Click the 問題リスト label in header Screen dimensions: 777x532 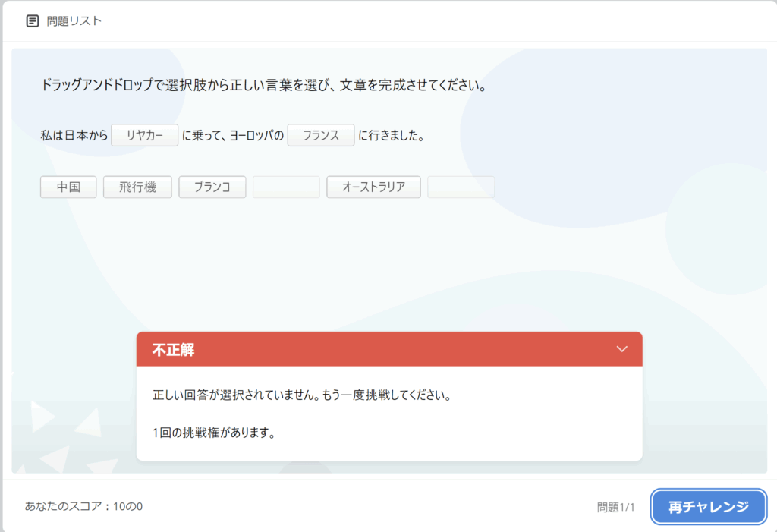(x=74, y=21)
